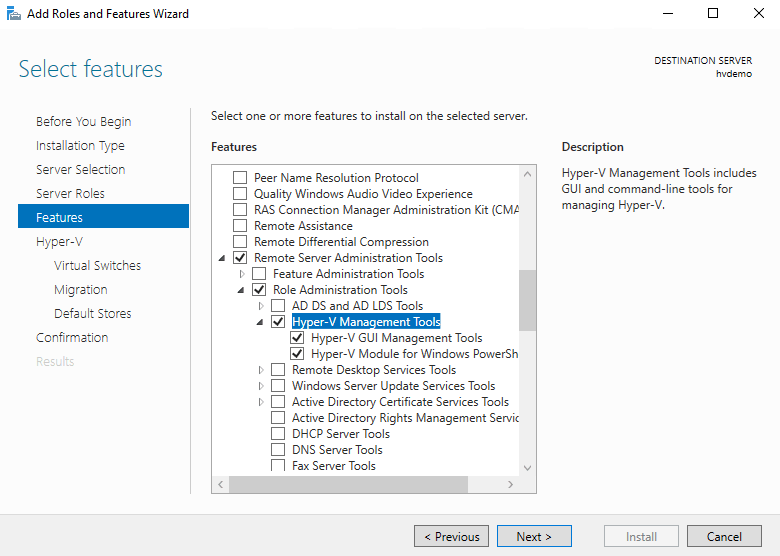The height and width of the screenshot is (556, 780).
Task: Uncheck Remote Server Administration Tools checkbox
Action: click(x=240, y=258)
